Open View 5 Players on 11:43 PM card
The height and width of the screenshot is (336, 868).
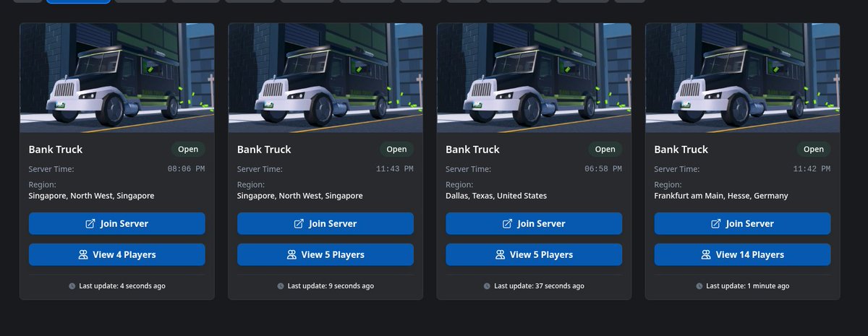click(x=325, y=254)
